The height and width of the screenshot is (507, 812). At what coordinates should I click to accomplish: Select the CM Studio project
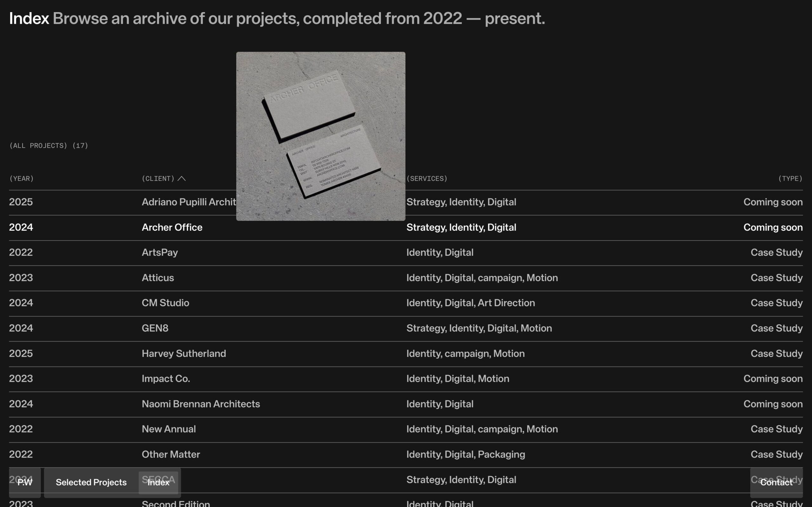pos(165,303)
